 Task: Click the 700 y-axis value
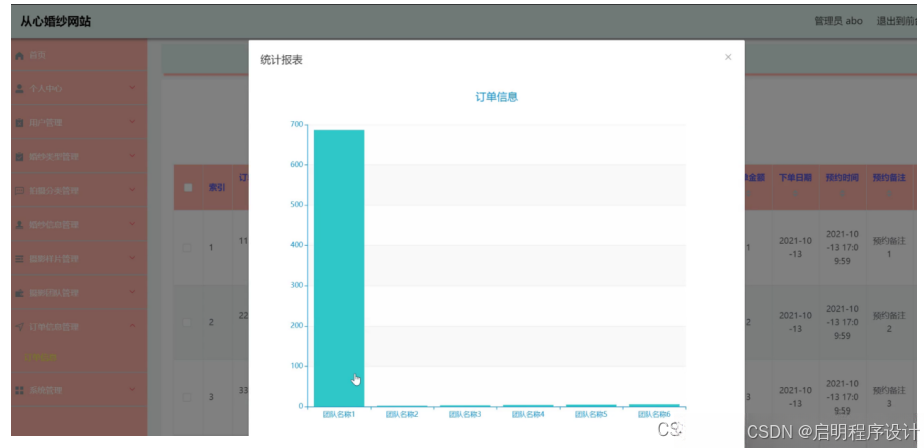point(296,124)
